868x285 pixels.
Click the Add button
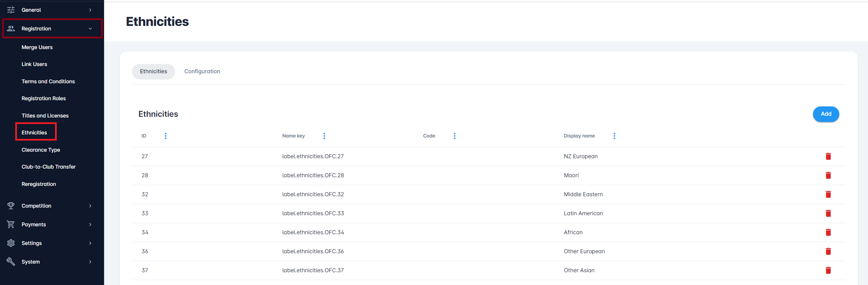coord(826,114)
